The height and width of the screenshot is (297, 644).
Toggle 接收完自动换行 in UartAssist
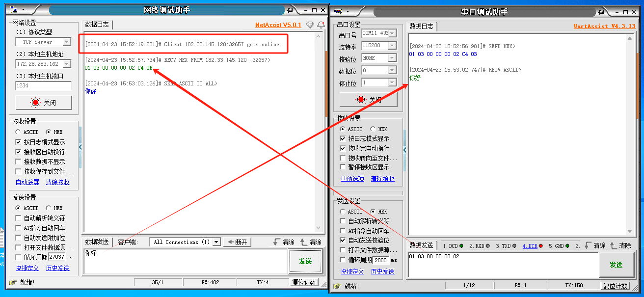(x=343, y=148)
